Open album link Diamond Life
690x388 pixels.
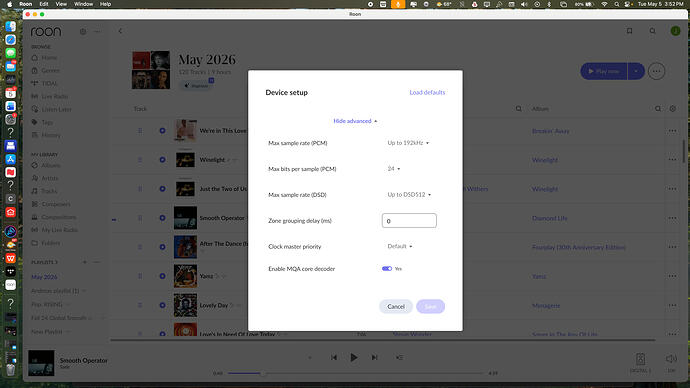pos(550,218)
